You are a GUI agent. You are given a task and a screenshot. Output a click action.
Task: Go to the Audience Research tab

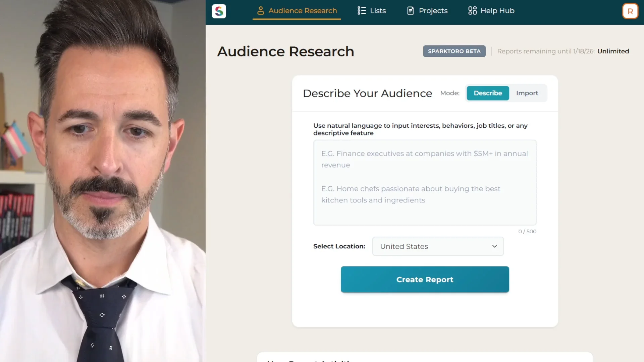[302, 11]
